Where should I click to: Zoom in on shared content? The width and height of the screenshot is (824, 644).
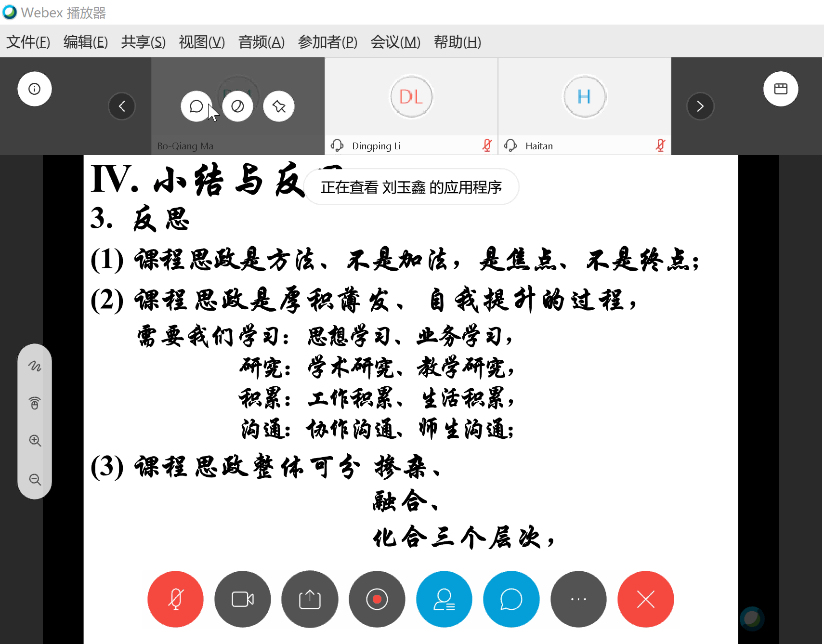point(35,440)
